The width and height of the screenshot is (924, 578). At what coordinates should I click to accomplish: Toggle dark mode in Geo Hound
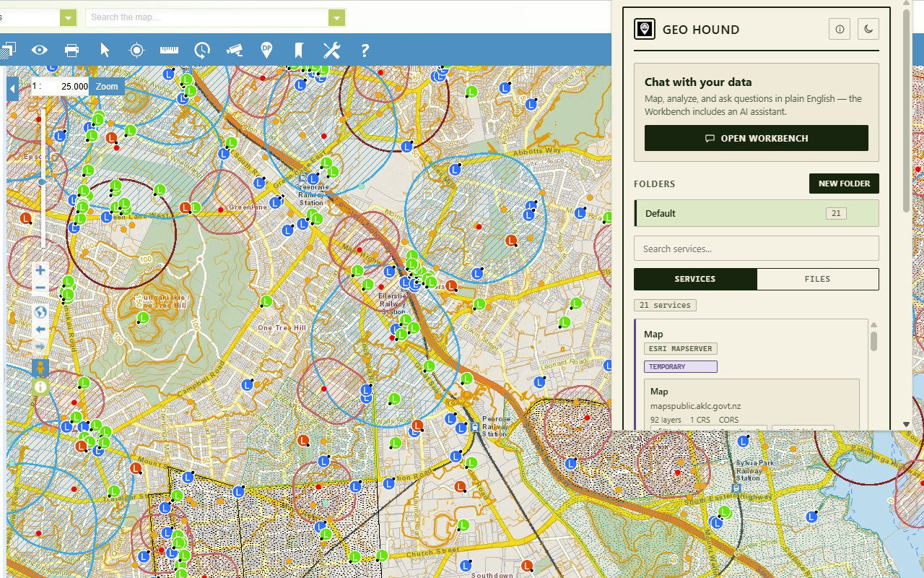pos(868,30)
